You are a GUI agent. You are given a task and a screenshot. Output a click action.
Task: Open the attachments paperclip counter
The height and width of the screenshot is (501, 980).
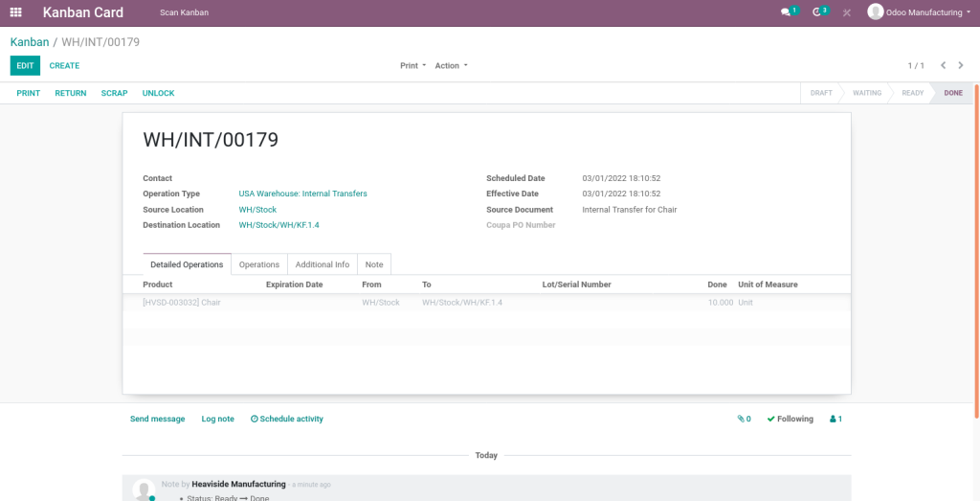coord(744,419)
